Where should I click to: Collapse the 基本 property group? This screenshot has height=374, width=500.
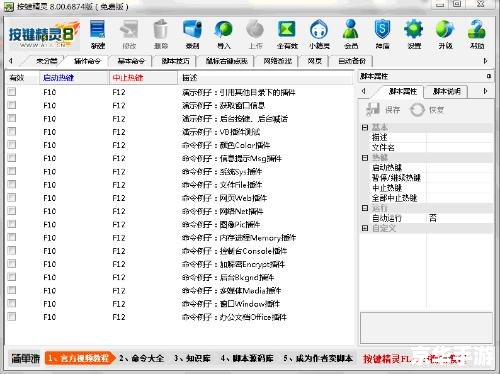point(365,127)
